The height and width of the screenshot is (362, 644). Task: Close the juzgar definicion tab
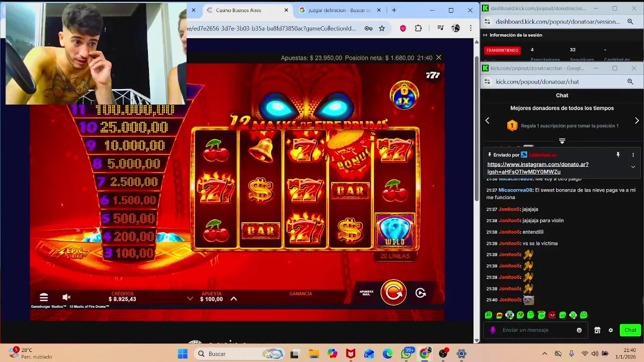tap(379, 10)
